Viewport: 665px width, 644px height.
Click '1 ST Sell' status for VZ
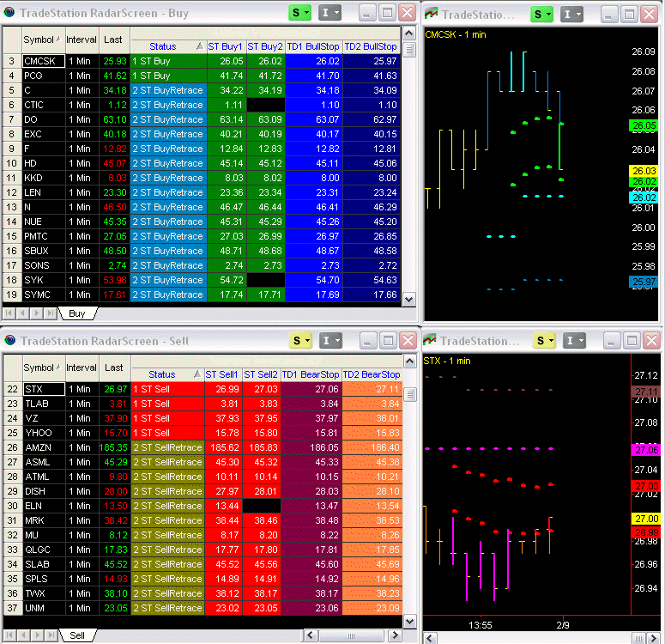pyautogui.click(x=167, y=418)
